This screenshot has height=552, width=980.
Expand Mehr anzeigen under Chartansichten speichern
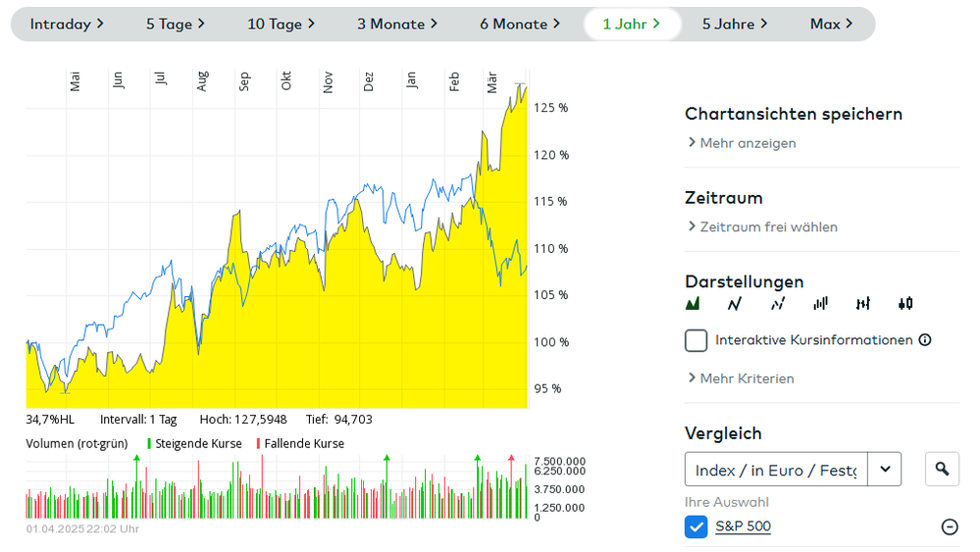741,143
